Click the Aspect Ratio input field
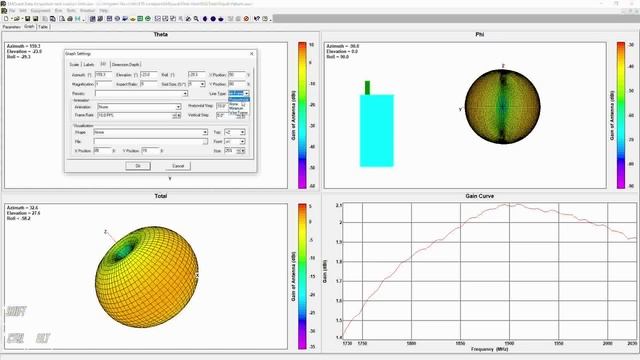Viewport: 640px width, 360px height. coord(149,84)
